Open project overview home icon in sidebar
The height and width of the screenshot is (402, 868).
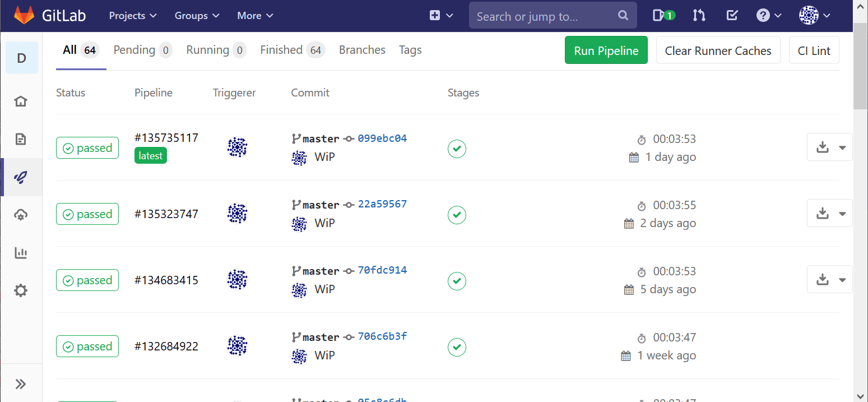(21, 101)
